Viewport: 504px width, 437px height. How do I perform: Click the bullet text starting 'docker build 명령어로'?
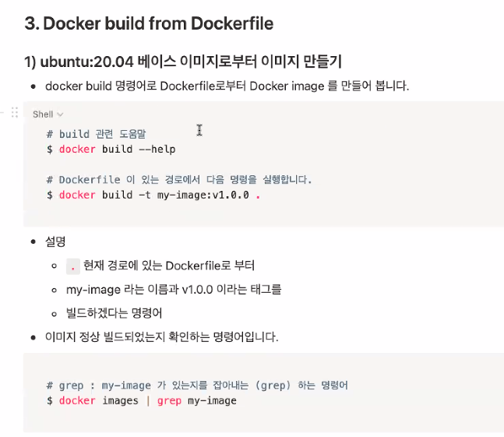pos(227,86)
